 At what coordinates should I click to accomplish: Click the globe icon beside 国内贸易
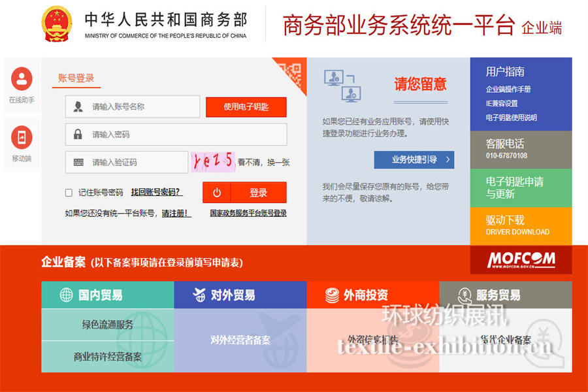pyautogui.click(x=66, y=295)
